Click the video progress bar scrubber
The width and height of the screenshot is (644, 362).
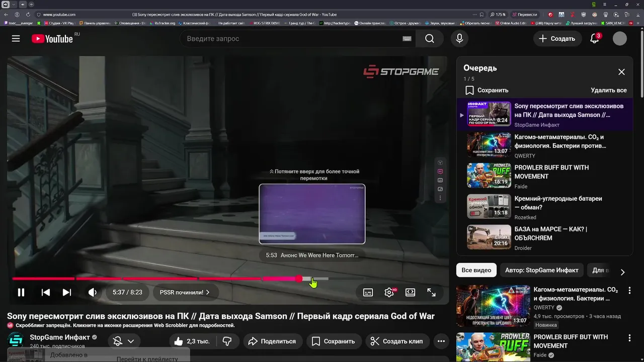point(299,279)
